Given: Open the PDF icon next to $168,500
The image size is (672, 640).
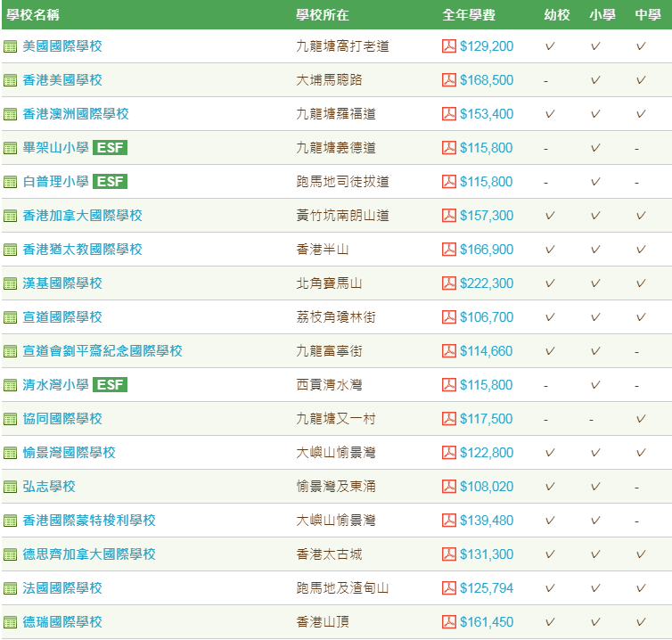Looking at the screenshot, I should click(448, 79).
